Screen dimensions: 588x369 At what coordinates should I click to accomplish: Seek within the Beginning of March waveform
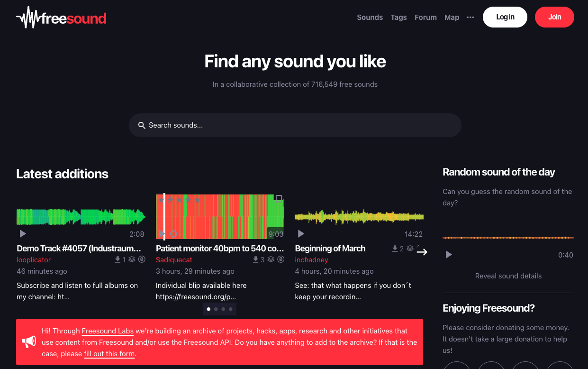point(359,217)
